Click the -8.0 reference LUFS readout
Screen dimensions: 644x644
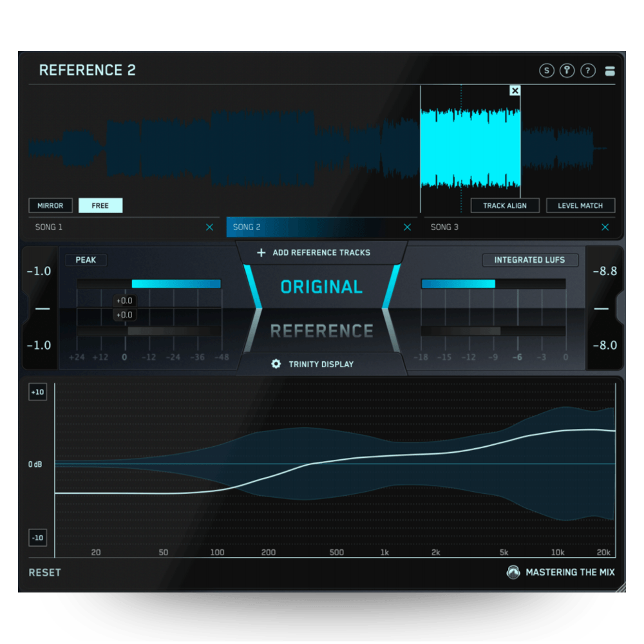click(x=605, y=345)
